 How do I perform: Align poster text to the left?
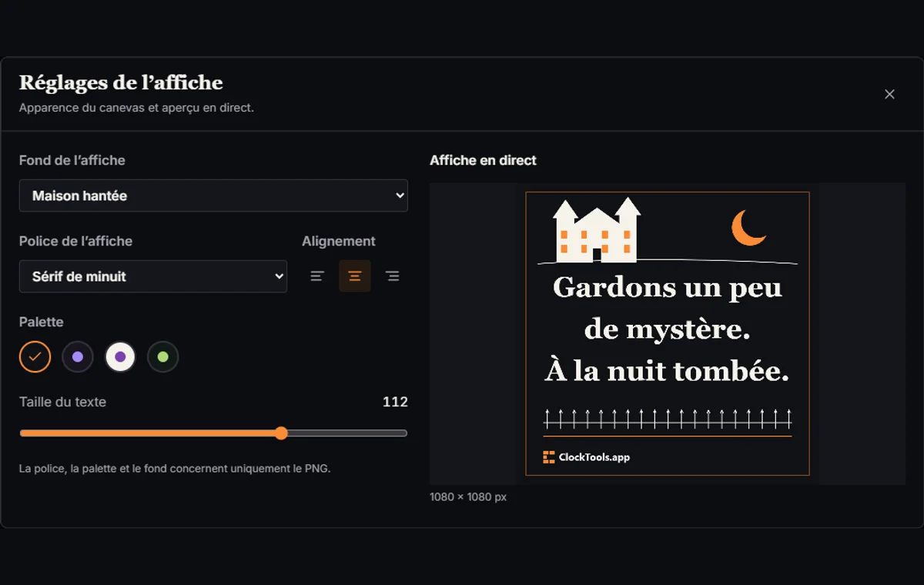point(317,276)
